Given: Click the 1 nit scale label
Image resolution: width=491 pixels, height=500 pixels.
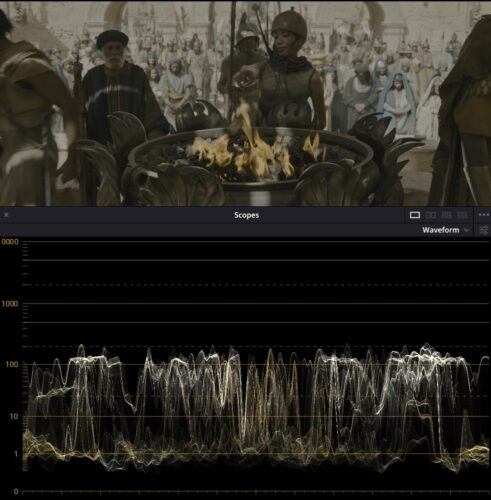Looking at the screenshot, I should point(16,454).
